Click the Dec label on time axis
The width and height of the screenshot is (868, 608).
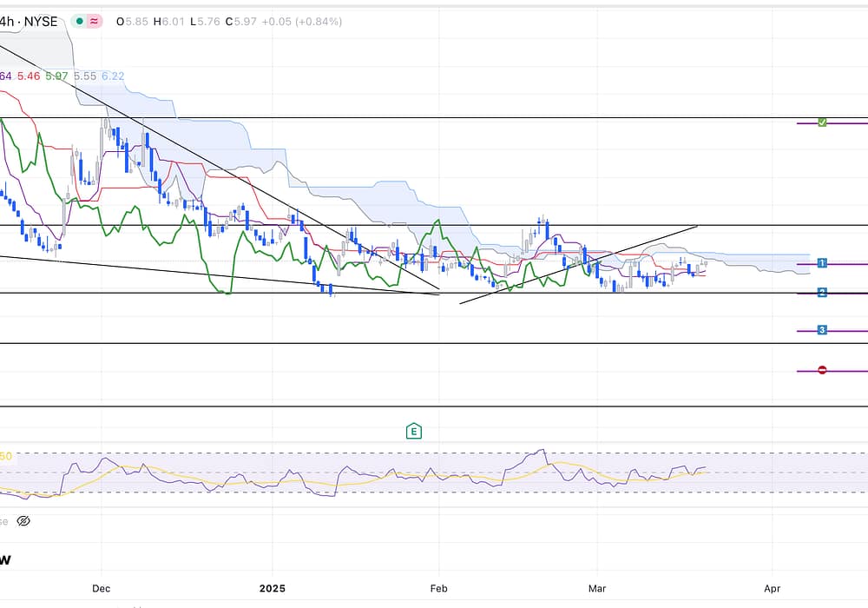point(102,588)
